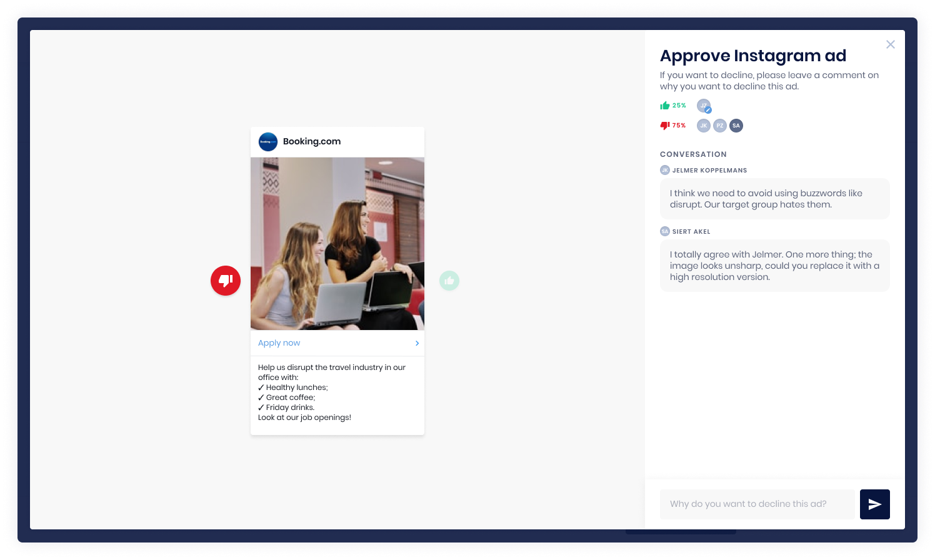This screenshot has height=560, width=935.
Task: Click the green thumbs-up approve button beside the ad
Action: (449, 281)
